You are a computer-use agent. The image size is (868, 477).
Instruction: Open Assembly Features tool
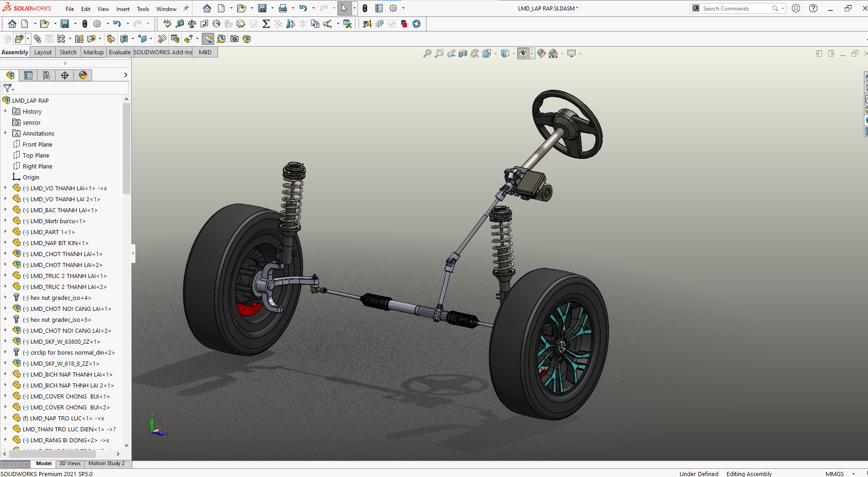pyautogui.click(x=124, y=39)
